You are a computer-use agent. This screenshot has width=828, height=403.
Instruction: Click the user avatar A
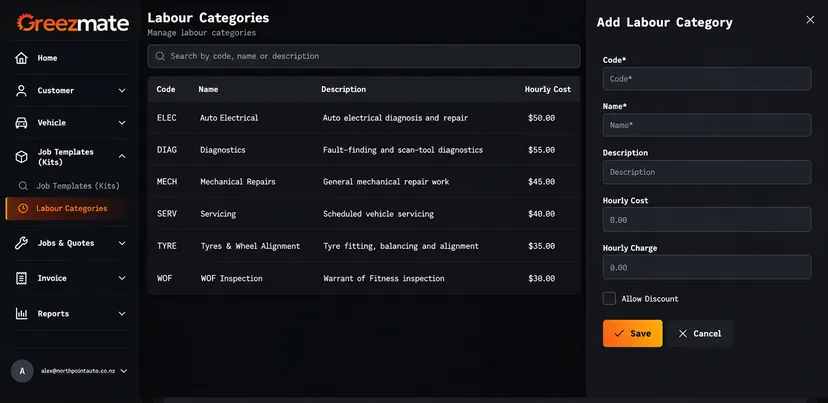coord(22,371)
